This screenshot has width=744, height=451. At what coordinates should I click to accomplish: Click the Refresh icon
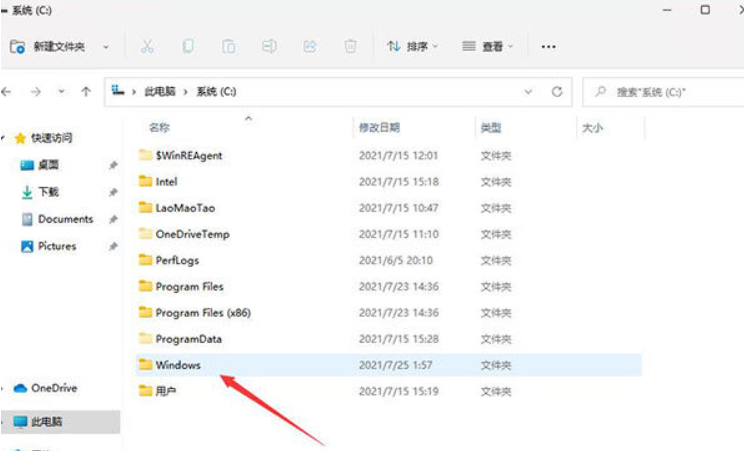(557, 92)
